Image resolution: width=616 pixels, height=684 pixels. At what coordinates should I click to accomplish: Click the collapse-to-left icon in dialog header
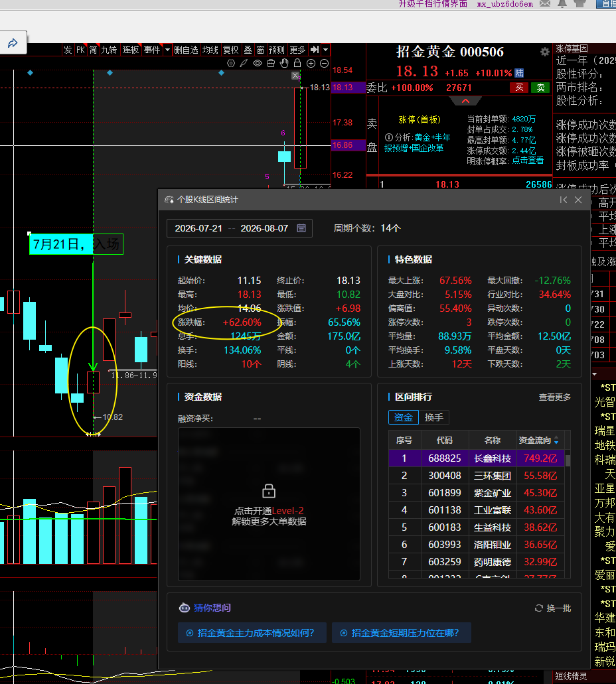point(564,200)
